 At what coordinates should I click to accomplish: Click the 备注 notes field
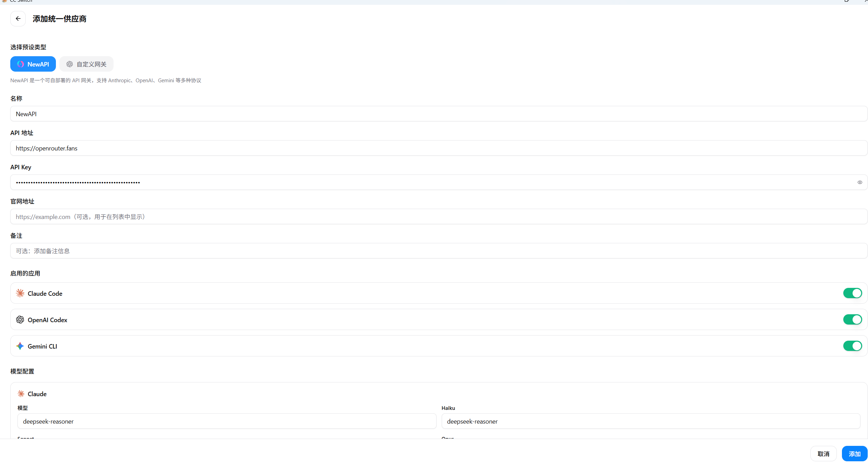439,251
